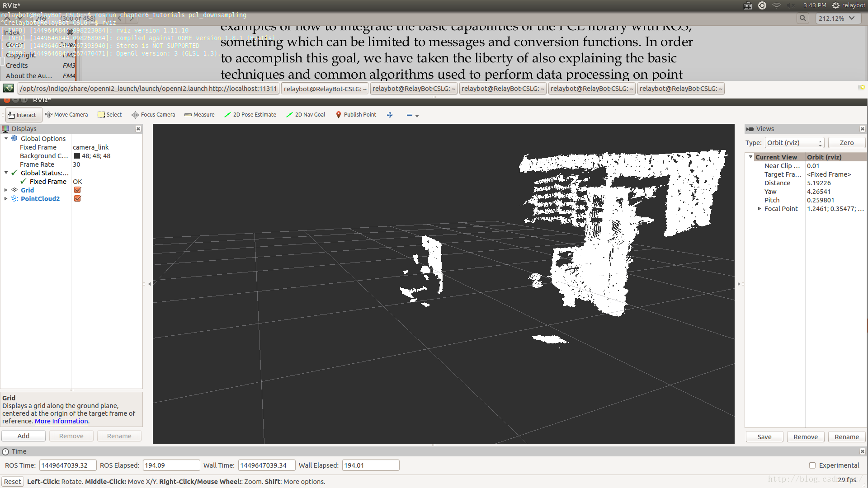
Task: Click the Views panel camera icon
Action: click(750, 129)
